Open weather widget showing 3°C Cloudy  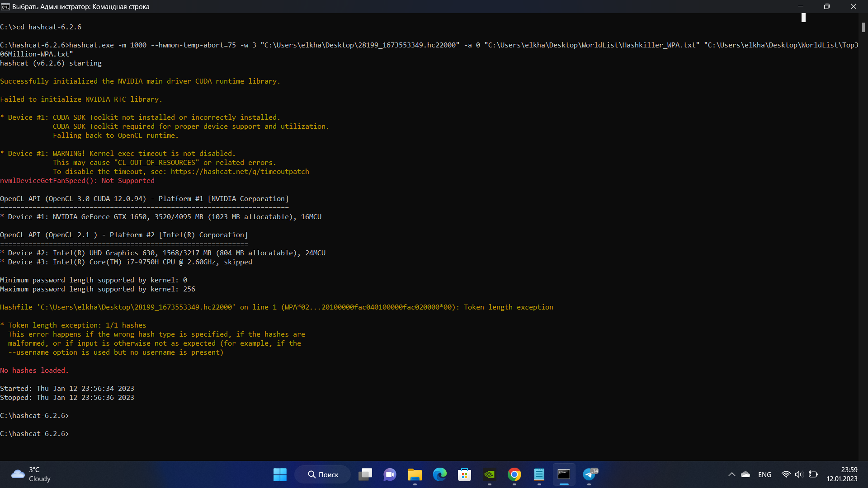tap(32, 474)
